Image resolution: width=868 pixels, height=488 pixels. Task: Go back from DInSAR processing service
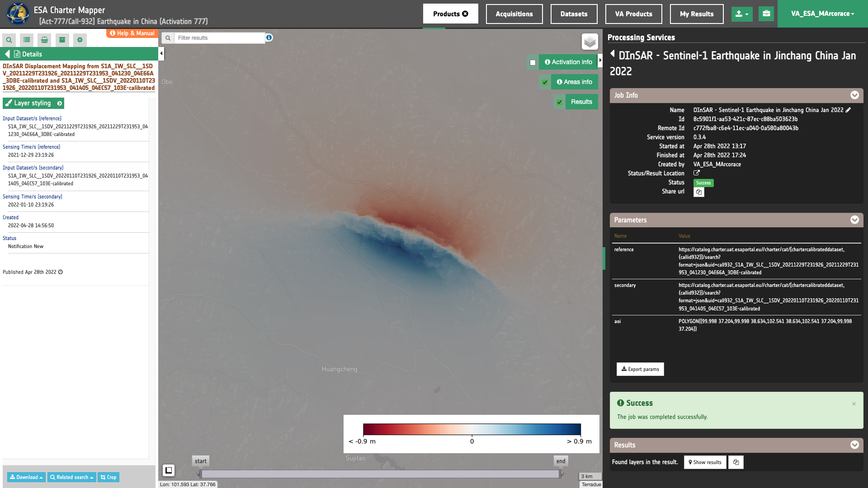coord(613,54)
